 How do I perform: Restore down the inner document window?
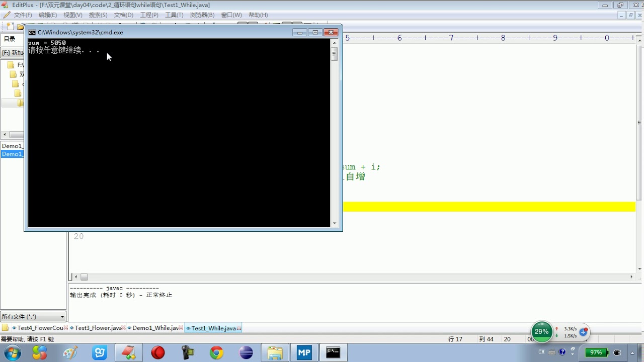631,15
